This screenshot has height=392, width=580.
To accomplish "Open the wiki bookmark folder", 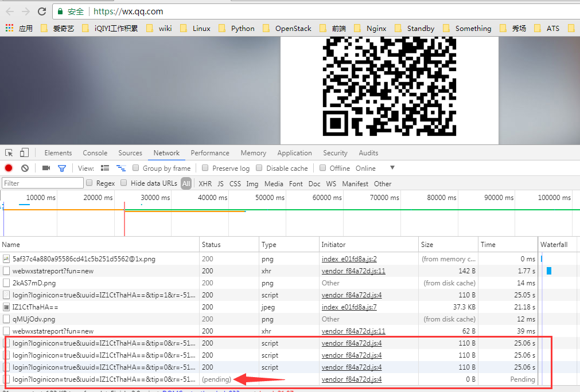I will [x=159, y=28].
